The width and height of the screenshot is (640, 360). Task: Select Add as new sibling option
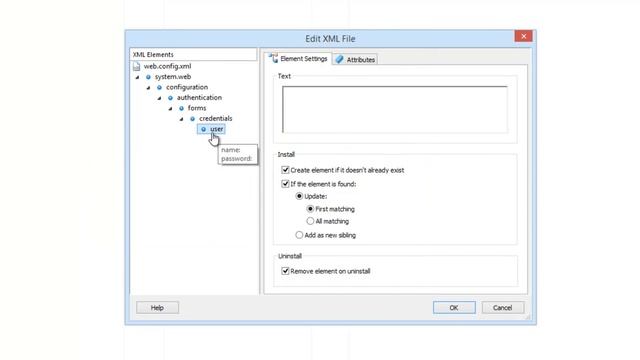click(299, 235)
